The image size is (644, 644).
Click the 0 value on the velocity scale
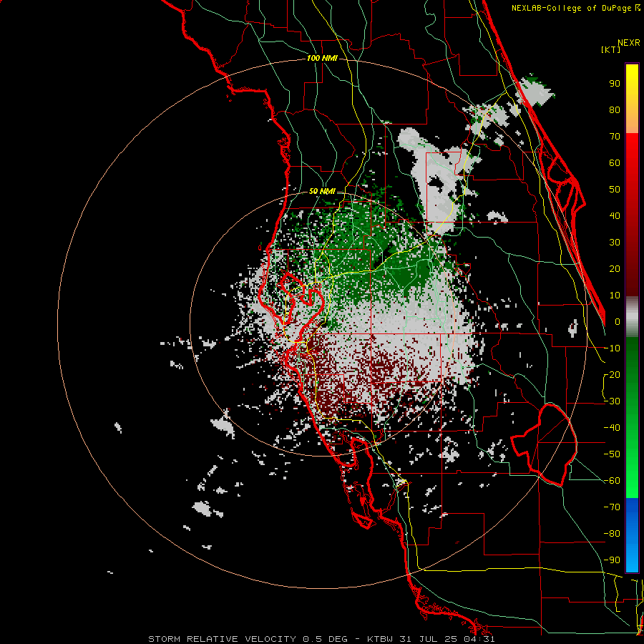[x=618, y=321]
